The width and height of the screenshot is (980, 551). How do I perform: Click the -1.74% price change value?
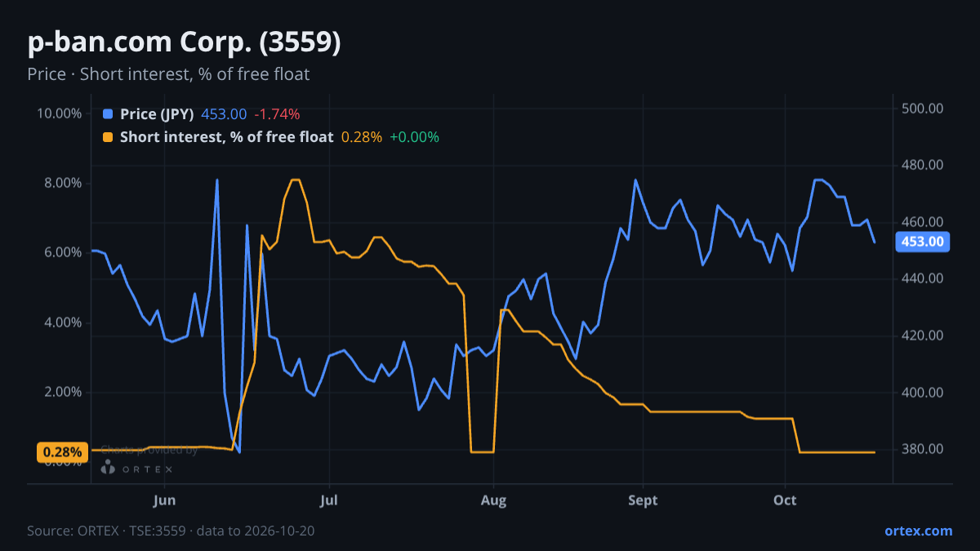pyautogui.click(x=277, y=113)
